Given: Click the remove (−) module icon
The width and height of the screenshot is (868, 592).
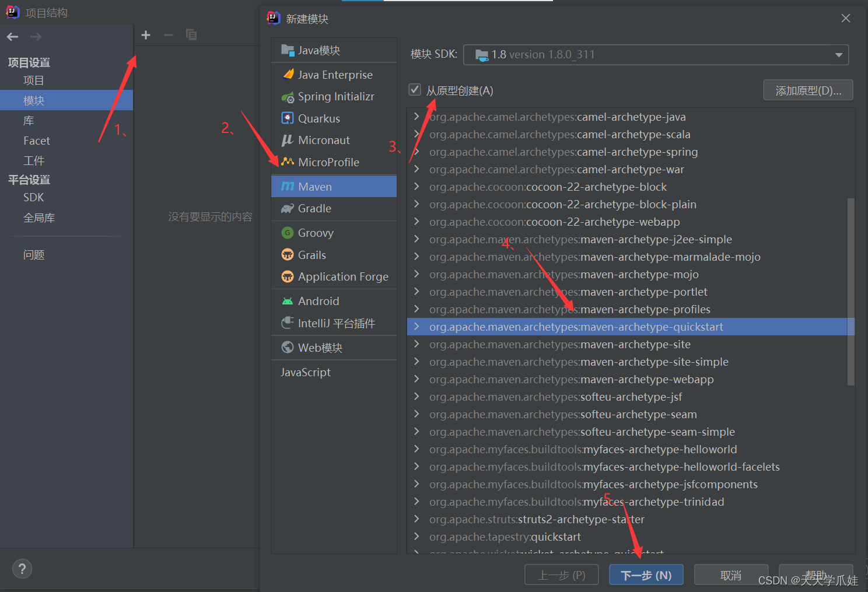Looking at the screenshot, I should (169, 36).
